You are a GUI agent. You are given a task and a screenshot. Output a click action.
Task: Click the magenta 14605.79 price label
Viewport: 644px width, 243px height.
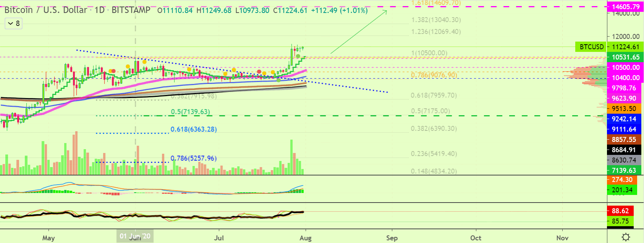(x=625, y=7)
